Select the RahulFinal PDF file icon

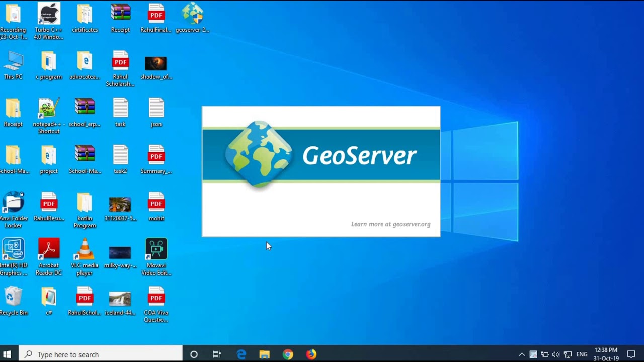[x=156, y=14]
